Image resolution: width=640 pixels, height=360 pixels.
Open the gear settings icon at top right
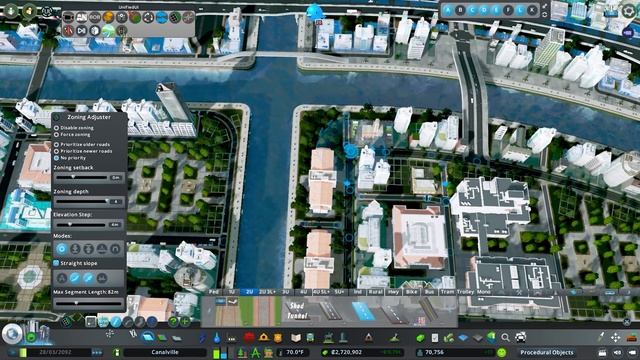tap(629, 11)
